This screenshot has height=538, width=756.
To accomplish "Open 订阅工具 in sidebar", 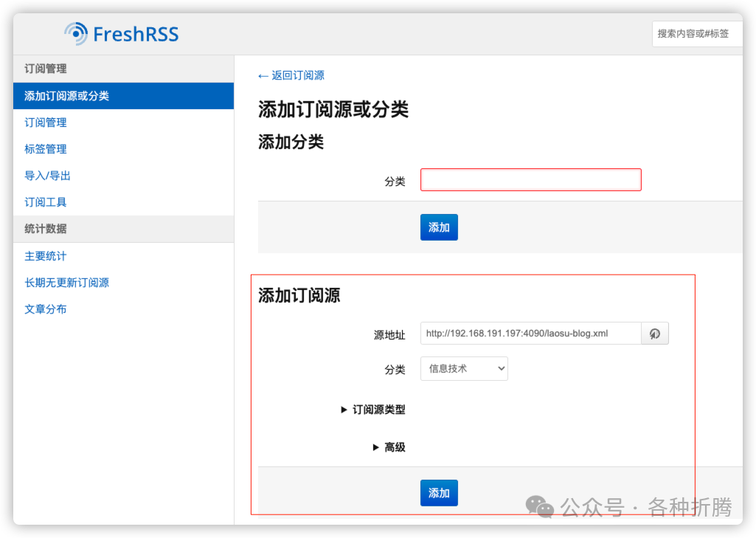I will point(46,202).
